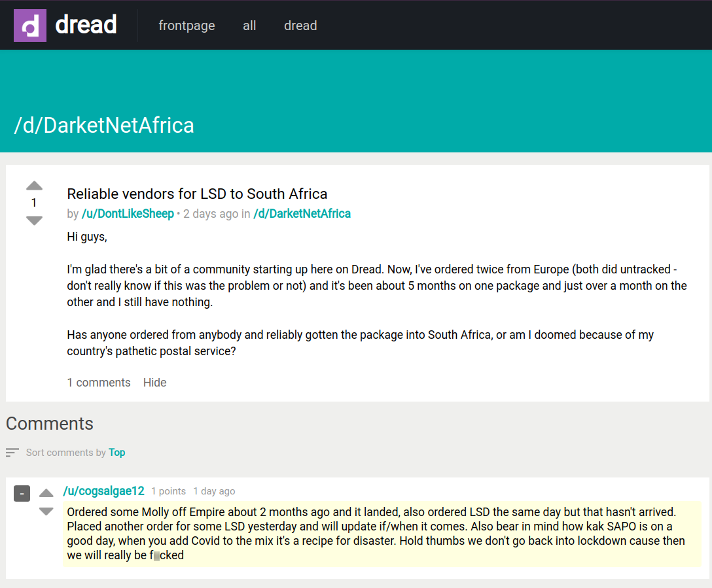Visit the /d/DarketNetAfrica link in post byline

coord(302,214)
